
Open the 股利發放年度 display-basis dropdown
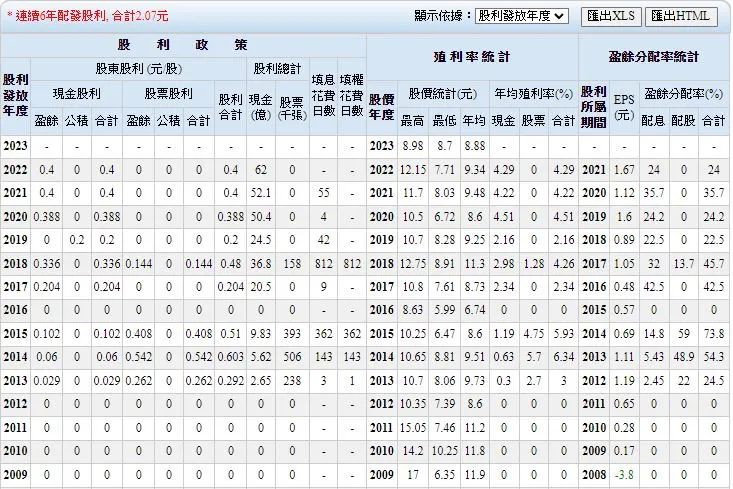(x=522, y=16)
